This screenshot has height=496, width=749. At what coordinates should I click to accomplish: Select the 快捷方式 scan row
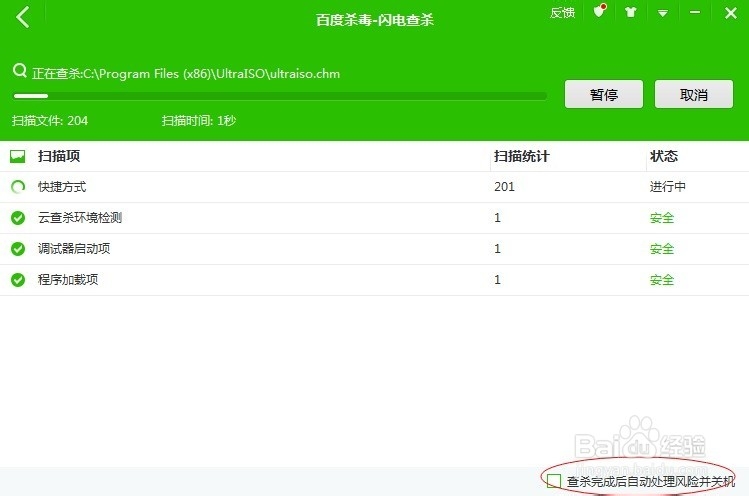click(374, 187)
